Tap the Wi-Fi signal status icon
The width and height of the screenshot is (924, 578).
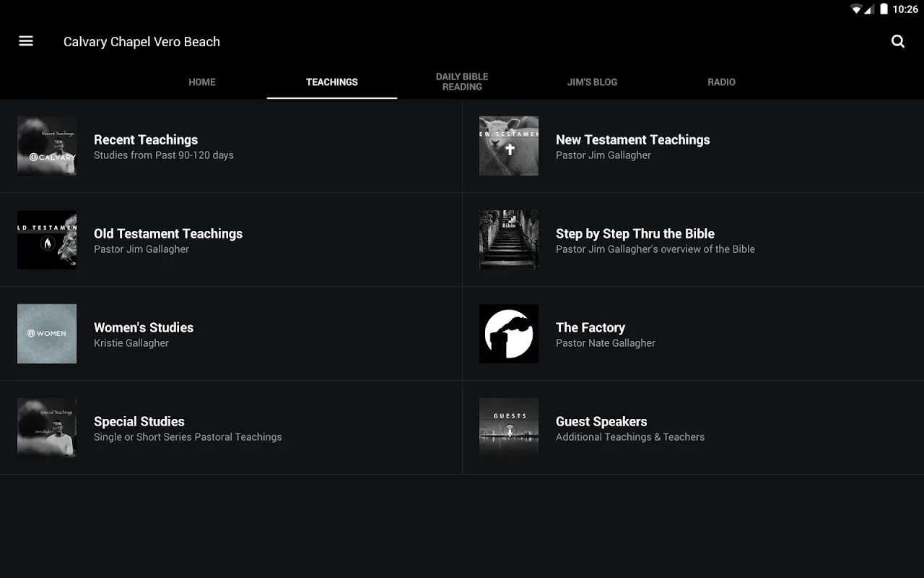pos(856,9)
